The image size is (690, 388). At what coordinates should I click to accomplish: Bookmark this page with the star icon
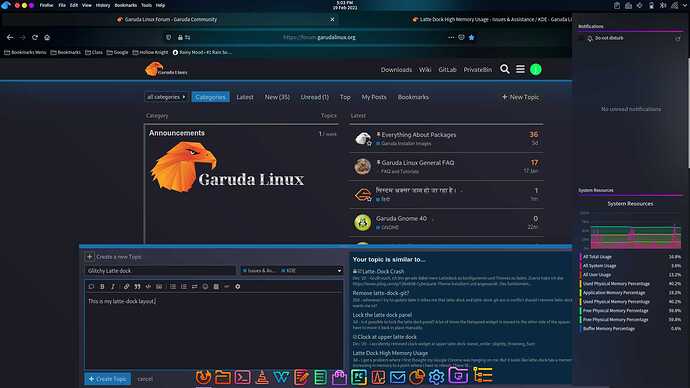(x=472, y=37)
